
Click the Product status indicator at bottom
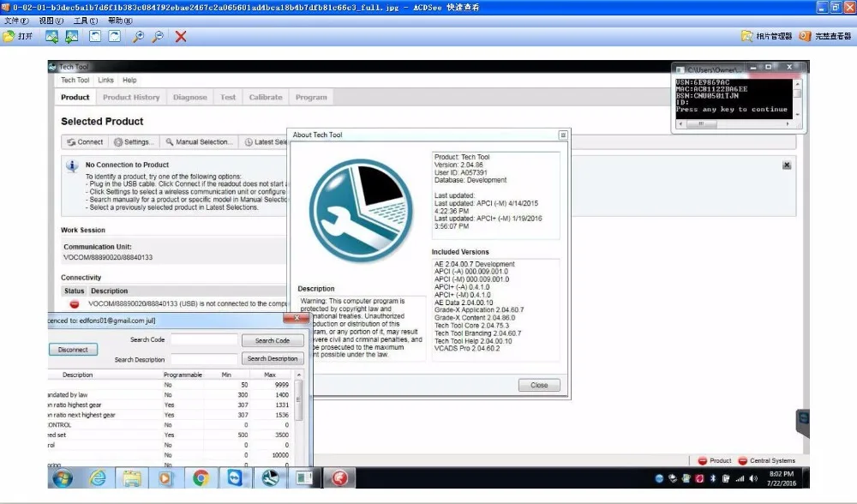click(715, 461)
